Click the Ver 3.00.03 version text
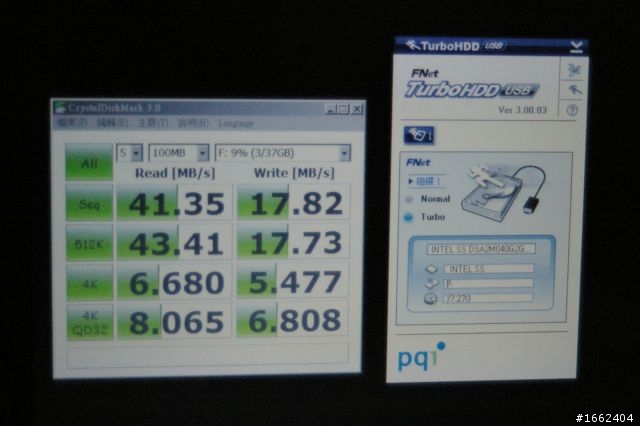Image resolution: width=640 pixels, height=426 pixels. tap(522, 110)
